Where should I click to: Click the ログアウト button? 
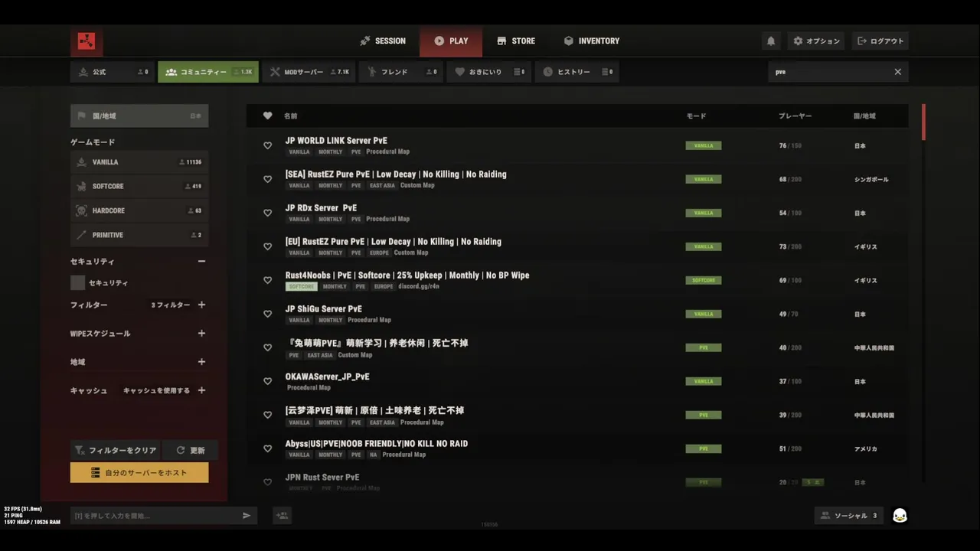(880, 41)
